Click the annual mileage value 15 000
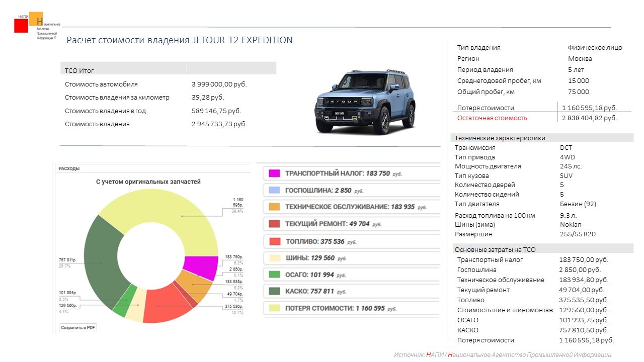This screenshot has height=362, width=644. [x=579, y=81]
